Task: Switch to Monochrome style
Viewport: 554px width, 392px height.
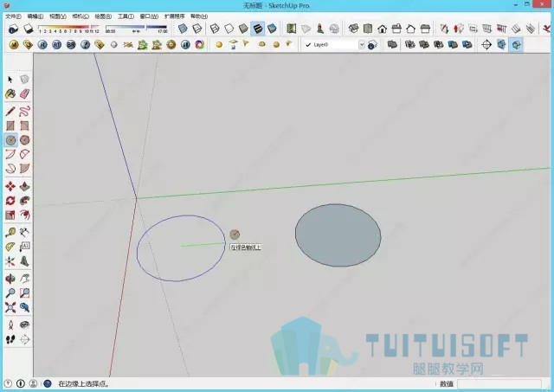Action: [272, 29]
